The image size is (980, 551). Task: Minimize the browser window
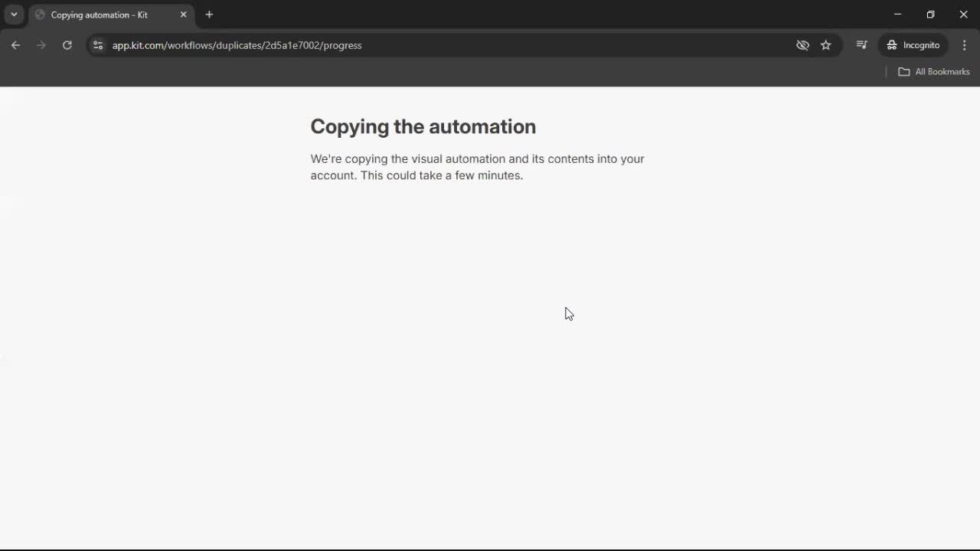(x=897, y=14)
